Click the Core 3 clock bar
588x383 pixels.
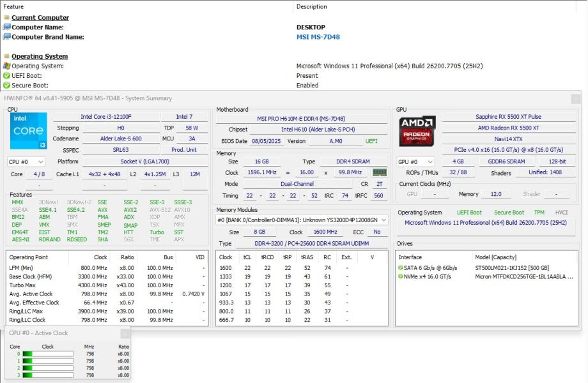click(x=48, y=375)
